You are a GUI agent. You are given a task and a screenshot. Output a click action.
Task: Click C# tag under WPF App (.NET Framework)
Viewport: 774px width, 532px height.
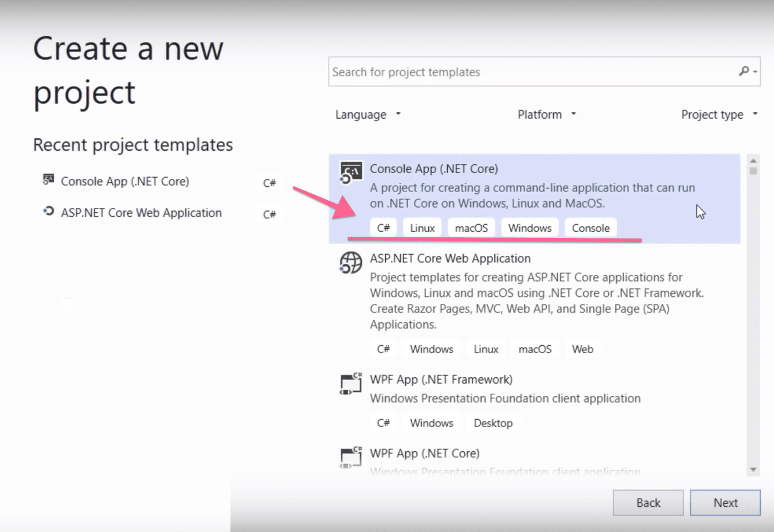(384, 423)
